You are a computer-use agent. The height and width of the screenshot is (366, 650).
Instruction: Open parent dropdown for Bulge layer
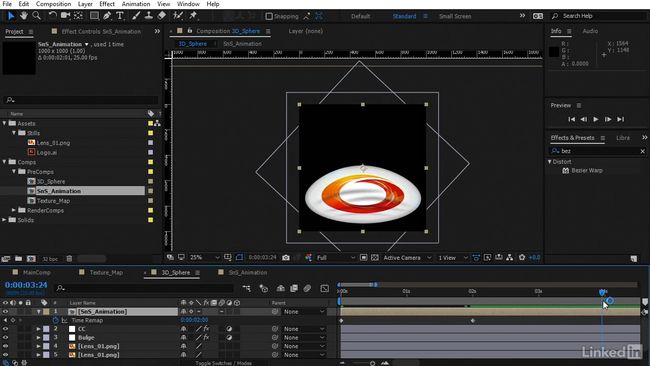[x=304, y=337]
